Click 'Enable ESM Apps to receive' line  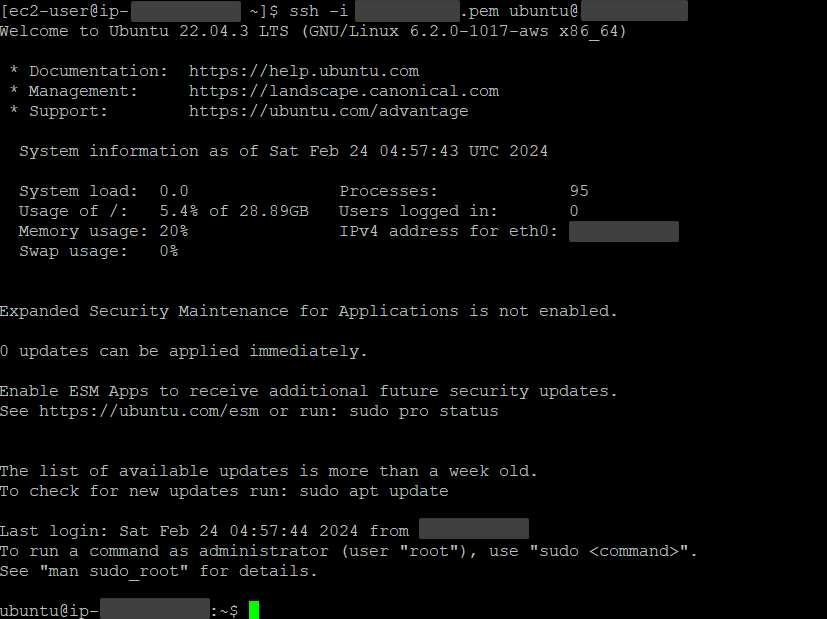[x=309, y=391]
